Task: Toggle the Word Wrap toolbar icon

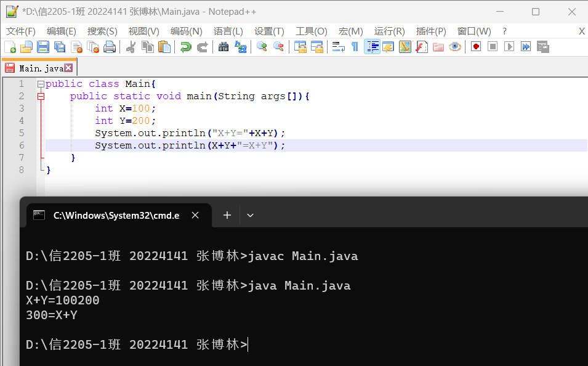Action: (x=338, y=47)
